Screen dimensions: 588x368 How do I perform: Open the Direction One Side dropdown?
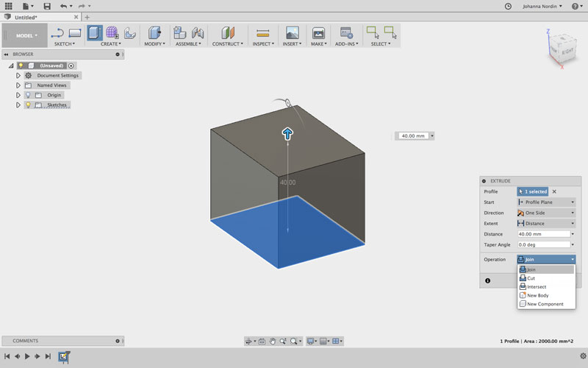click(x=546, y=213)
